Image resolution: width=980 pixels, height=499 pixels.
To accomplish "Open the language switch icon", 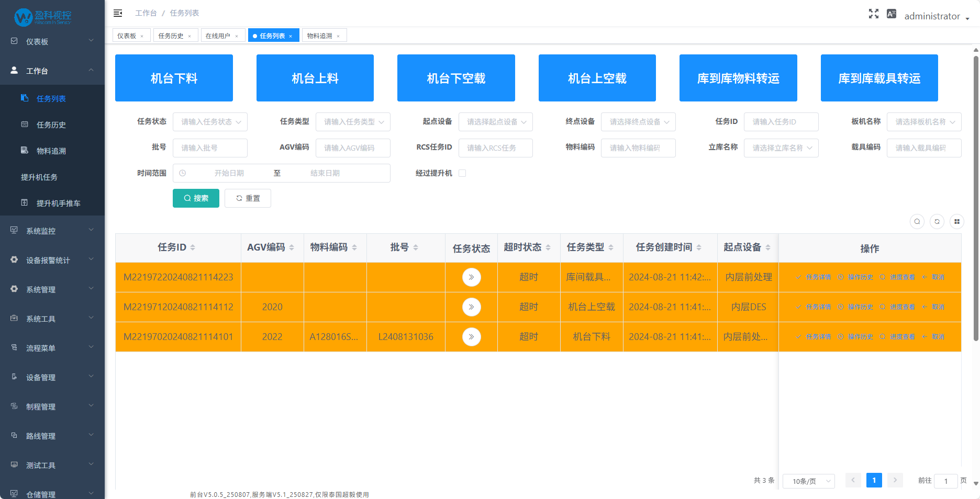I will coord(892,14).
